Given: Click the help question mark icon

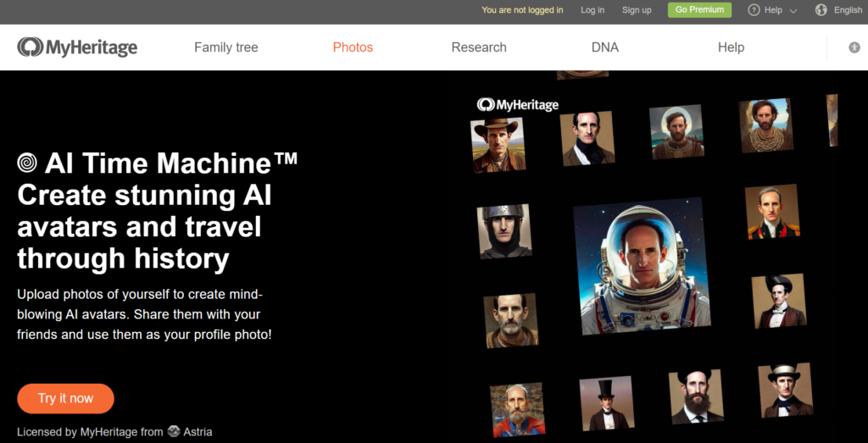Looking at the screenshot, I should coord(754,10).
